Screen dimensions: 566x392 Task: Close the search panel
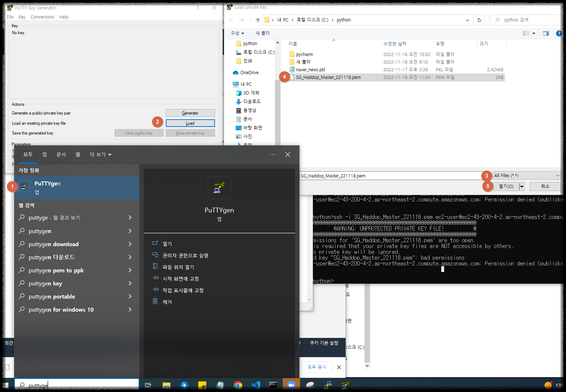click(288, 155)
